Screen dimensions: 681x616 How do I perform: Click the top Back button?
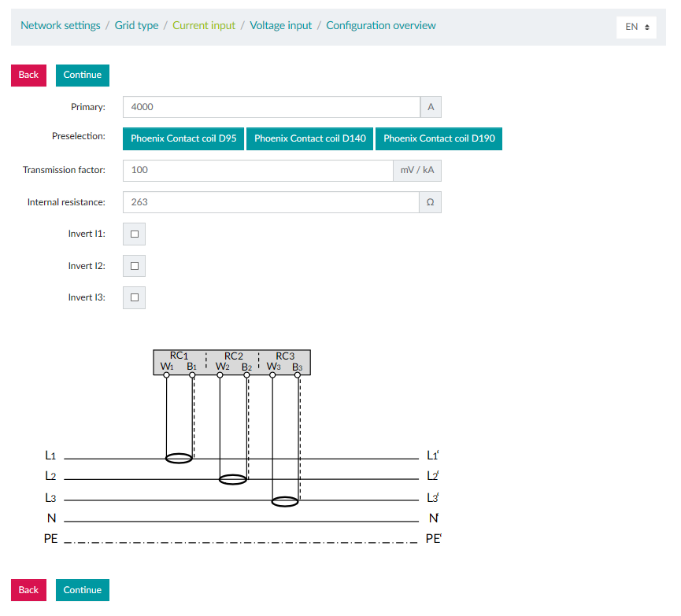28,75
